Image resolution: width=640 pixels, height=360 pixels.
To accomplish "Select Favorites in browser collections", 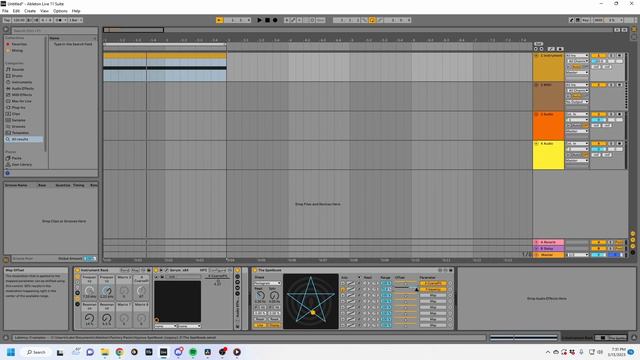I will [x=19, y=44].
